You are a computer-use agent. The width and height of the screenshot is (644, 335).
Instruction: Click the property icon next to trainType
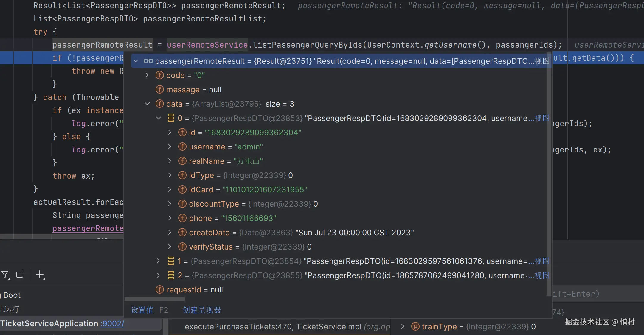click(x=415, y=327)
